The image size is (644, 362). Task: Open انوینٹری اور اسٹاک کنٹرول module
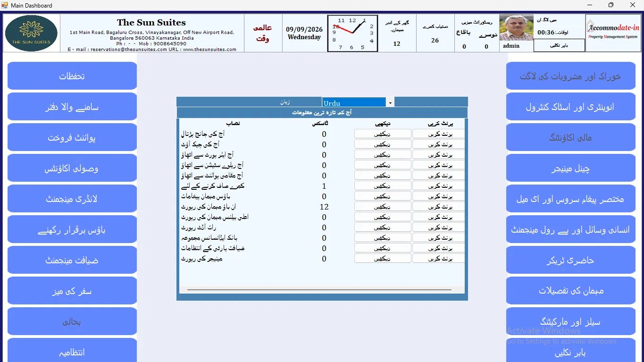click(571, 107)
